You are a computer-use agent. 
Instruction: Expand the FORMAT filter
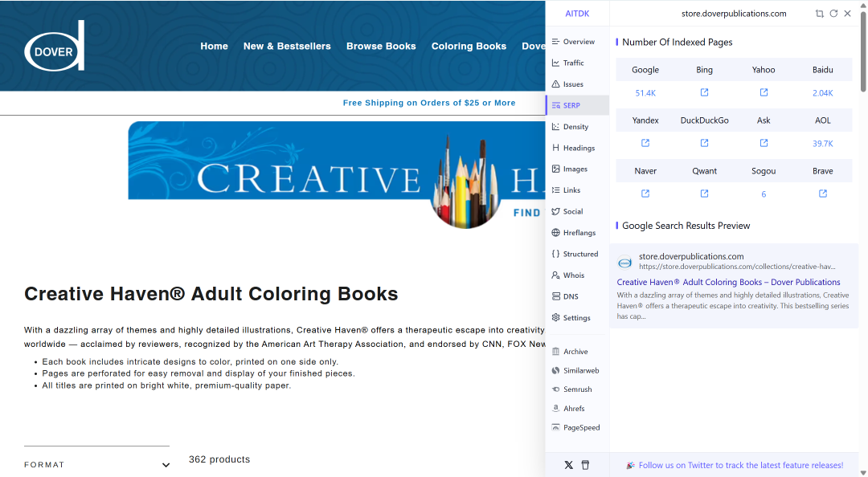click(97, 465)
